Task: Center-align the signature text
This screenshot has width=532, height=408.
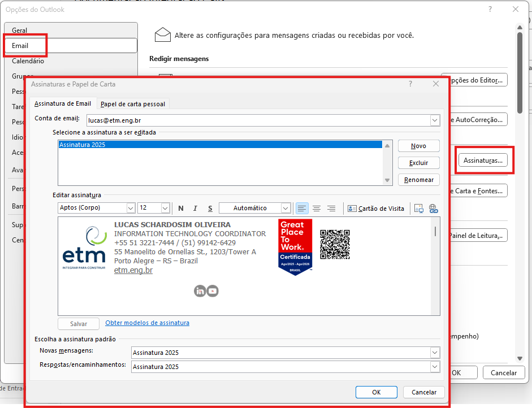Action: [317, 209]
